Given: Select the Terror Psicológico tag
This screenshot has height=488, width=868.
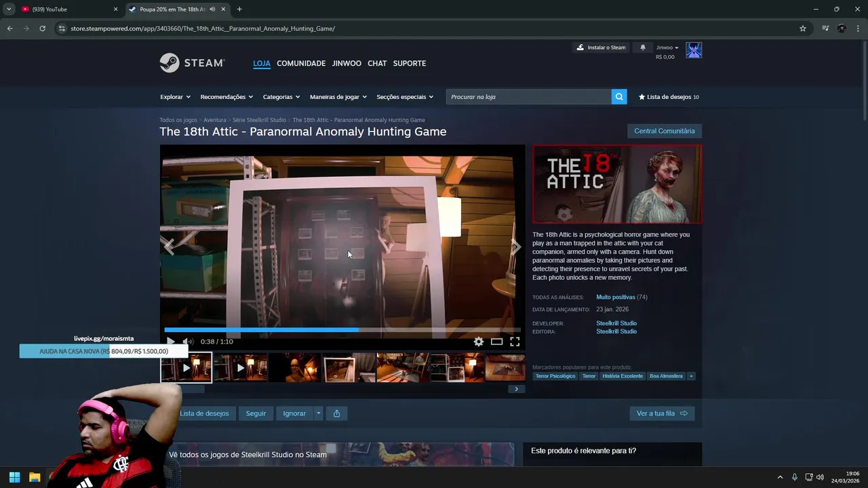Looking at the screenshot, I should 555,376.
